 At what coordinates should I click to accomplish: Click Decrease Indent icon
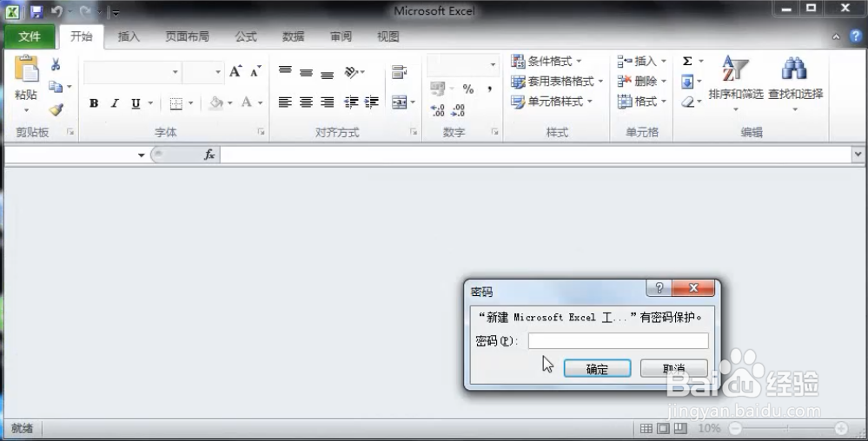[x=351, y=102]
